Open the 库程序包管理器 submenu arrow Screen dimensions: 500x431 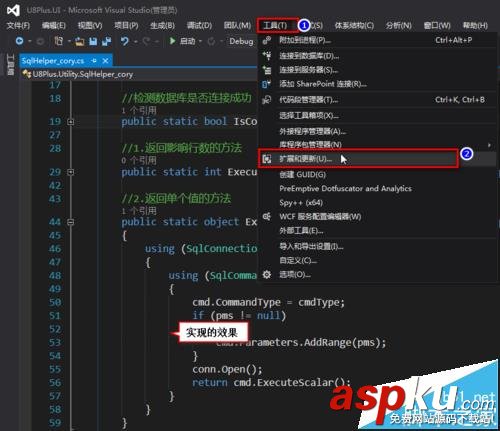[489, 145]
